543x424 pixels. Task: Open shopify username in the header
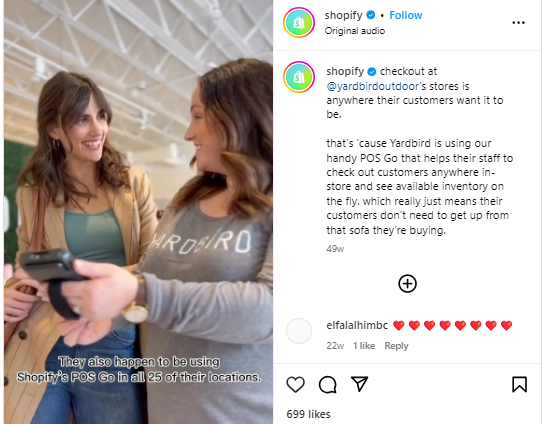(343, 15)
